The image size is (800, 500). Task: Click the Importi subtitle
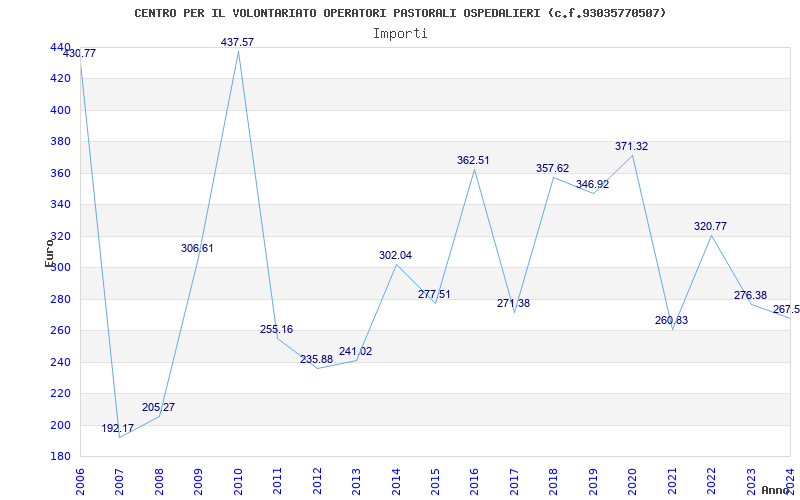[x=399, y=34]
